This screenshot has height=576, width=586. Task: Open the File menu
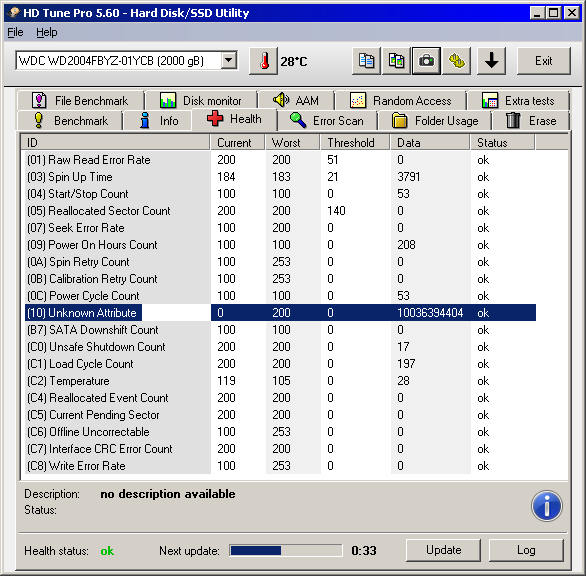coord(15,33)
